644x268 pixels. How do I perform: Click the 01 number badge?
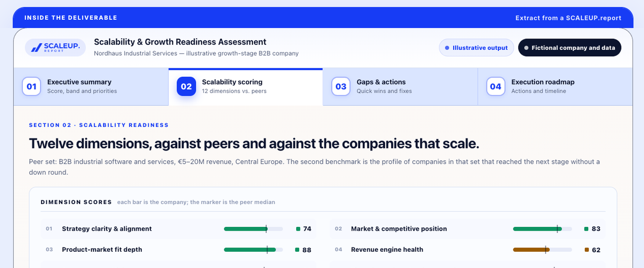(32, 87)
